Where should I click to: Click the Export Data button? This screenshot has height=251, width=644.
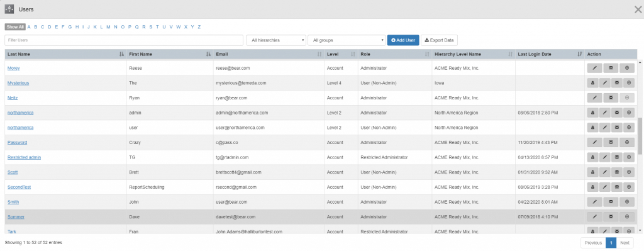[439, 40]
